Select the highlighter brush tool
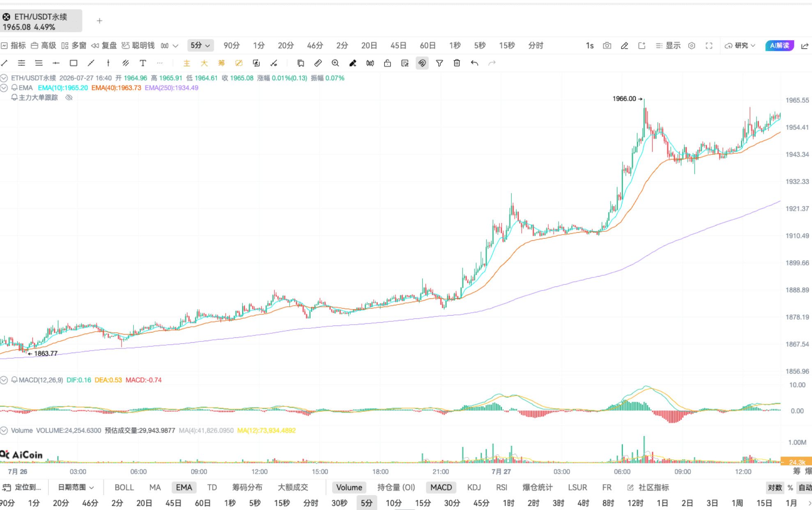Viewport: 812px width, 510px height. [x=353, y=63]
